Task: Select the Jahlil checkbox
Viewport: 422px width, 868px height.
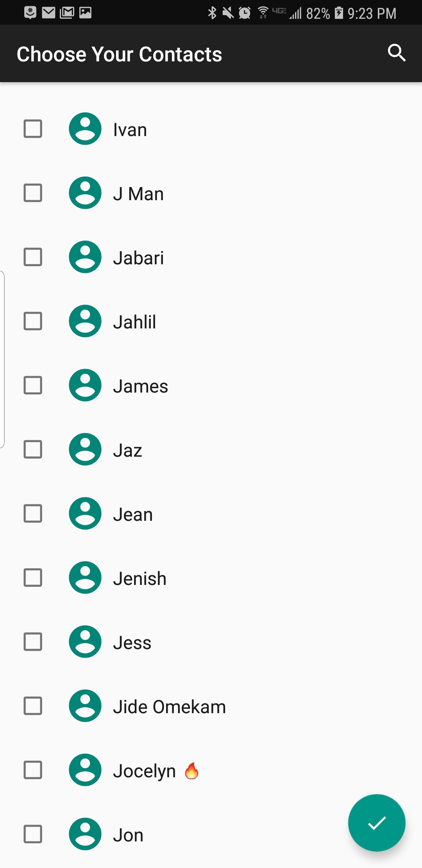Action: click(33, 321)
